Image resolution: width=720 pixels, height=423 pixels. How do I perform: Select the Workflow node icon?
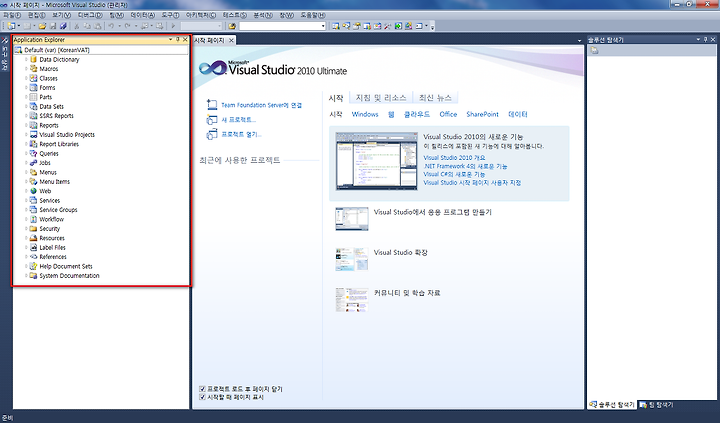pyautogui.click(x=33, y=219)
